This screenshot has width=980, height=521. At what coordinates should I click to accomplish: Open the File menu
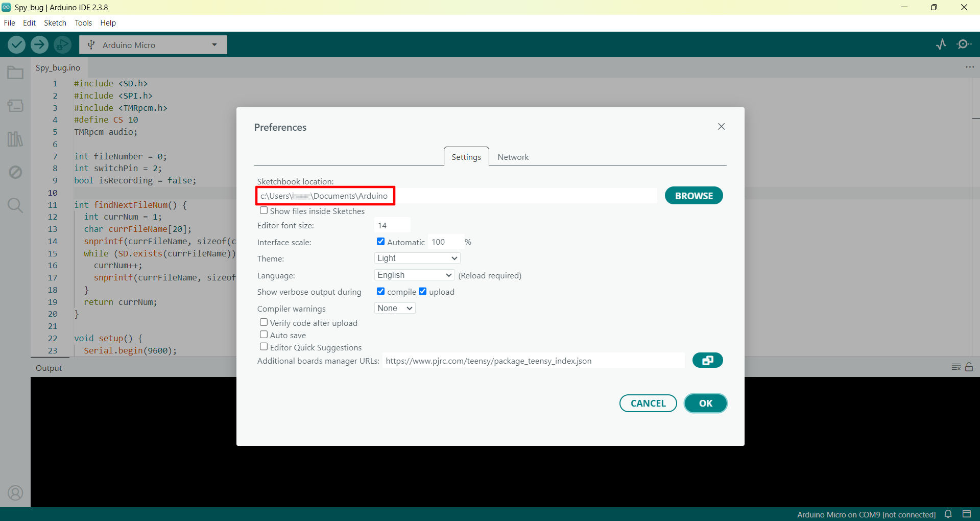pos(9,23)
